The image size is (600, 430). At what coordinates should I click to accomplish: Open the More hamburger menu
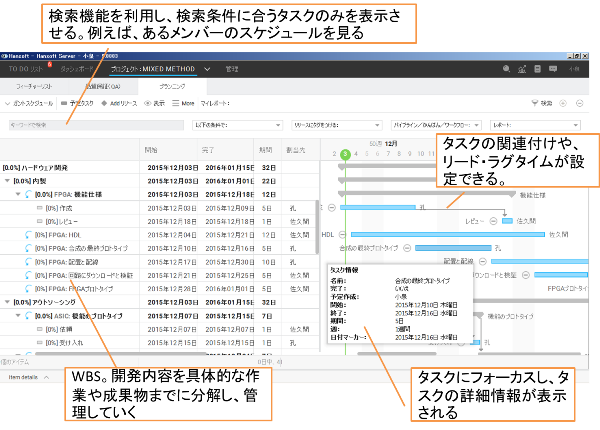click(183, 103)
